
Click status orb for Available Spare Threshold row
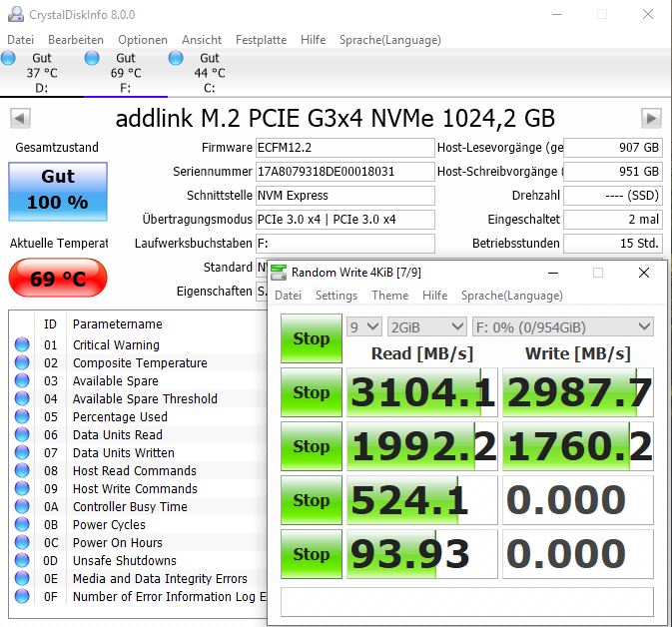pyautogui.click(x=22, y=398)
